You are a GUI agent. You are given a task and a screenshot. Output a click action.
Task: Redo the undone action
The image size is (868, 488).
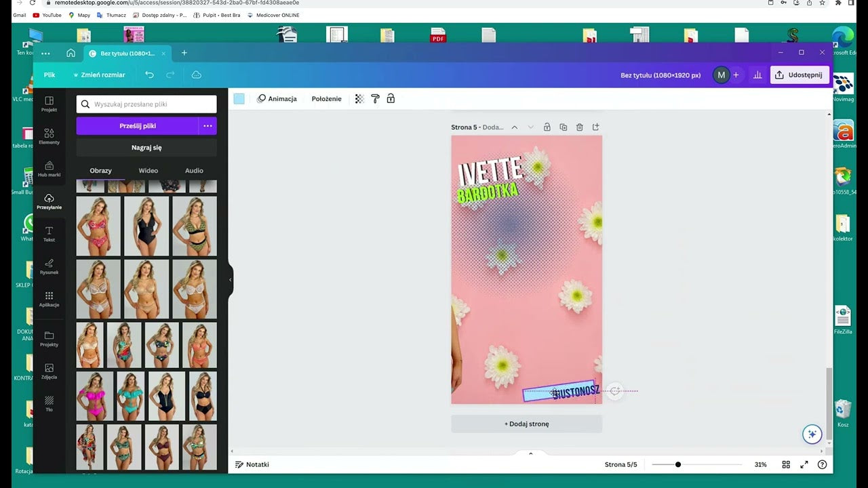point(170,75)
